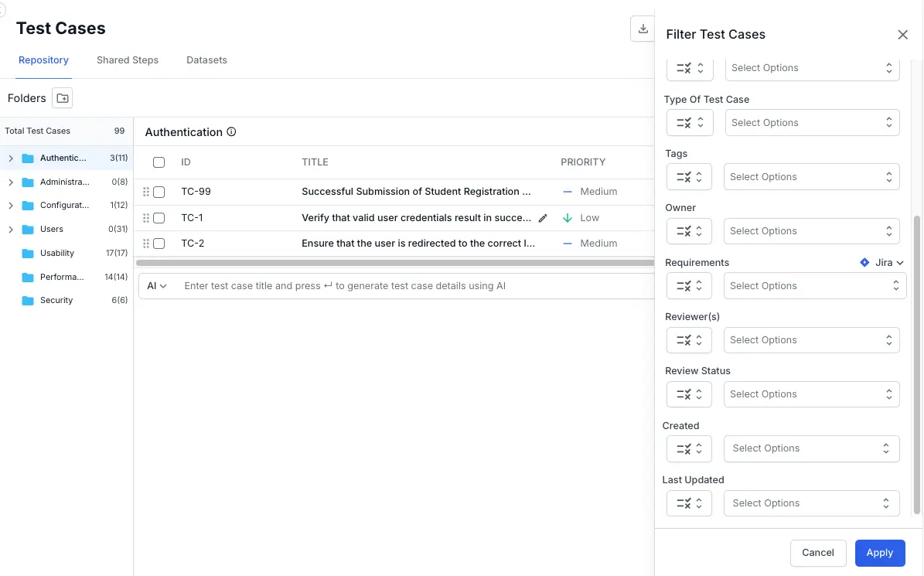
Task: Toggle the select-all checkbox in table header
Action: 159,162
